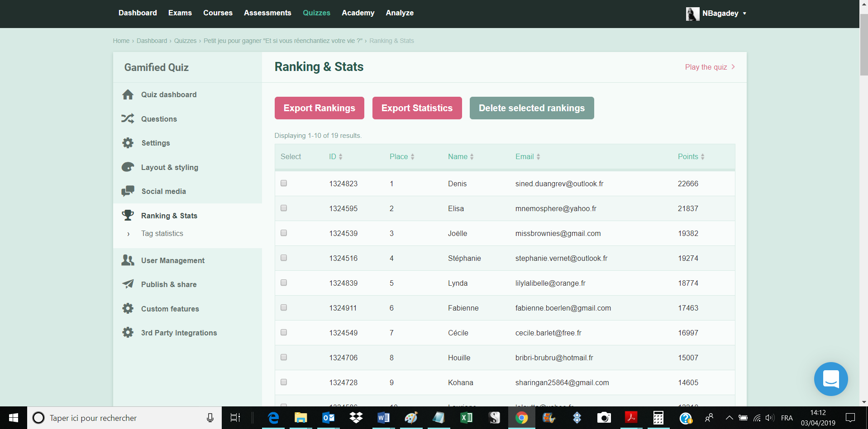The width and height of the screenshot is (868, 429).
Task: Open Adobe Acrobat Reader from the taskbar
Action: coord(631,418)
